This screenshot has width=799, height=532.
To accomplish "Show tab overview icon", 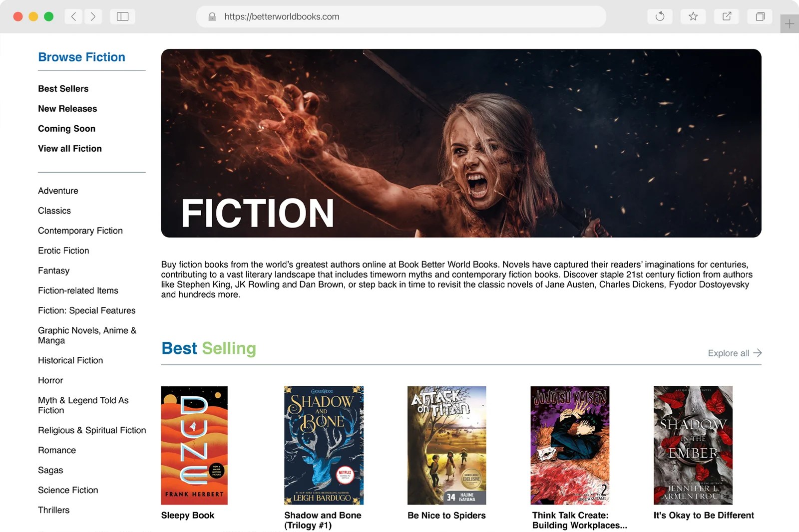I will (x=760, y=16).
